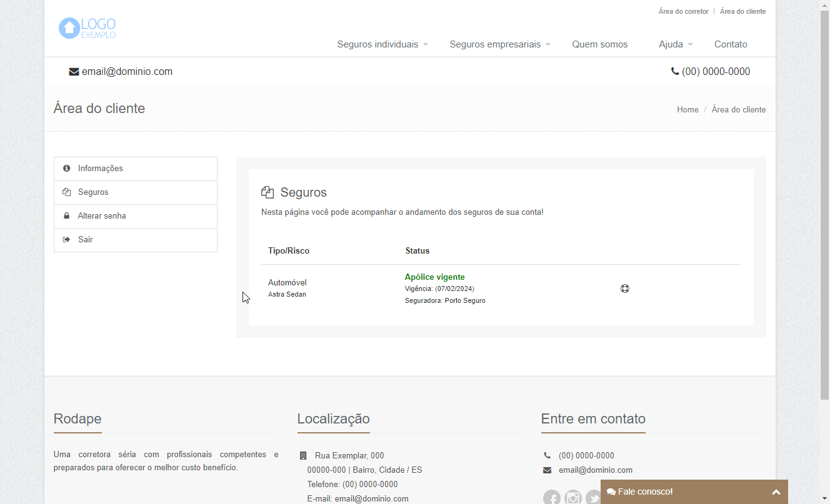Viewport: 830px width, 504px height.
Task: Open the top Área do cliente link
Action: click(x=742, y=11)
